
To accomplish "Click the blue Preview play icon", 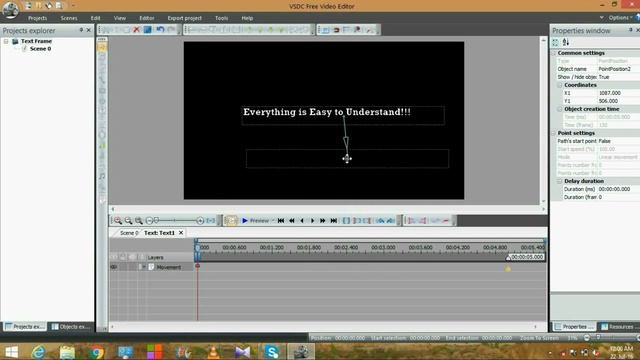I will [245, 220].
